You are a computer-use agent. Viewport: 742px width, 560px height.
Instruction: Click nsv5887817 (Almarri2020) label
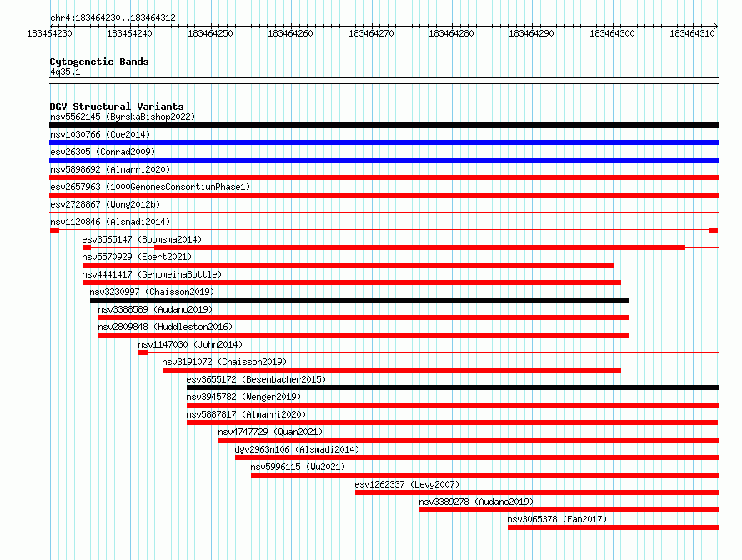[x=246, y=414]
